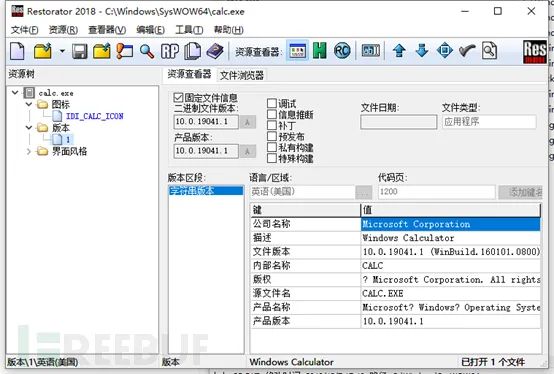Click the Save floppy disk icon
This screenshot has height=374, width=554.
(x=79, y=52)
